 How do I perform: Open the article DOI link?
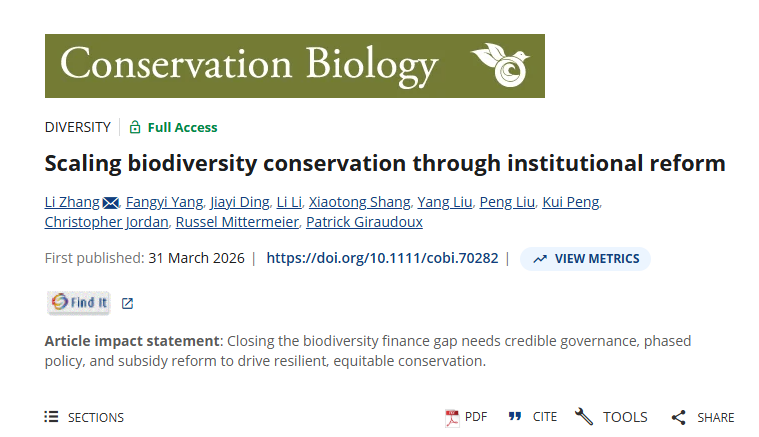click(381, 258)
